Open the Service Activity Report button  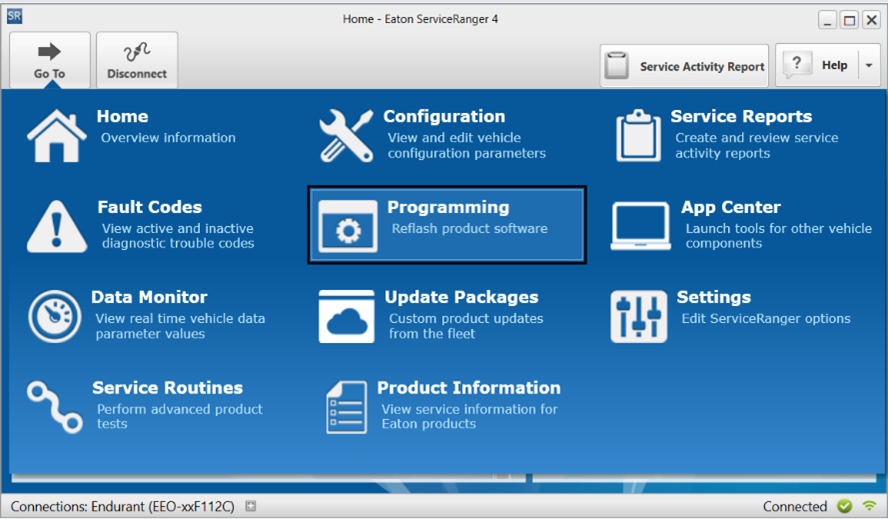pos(685,66)
